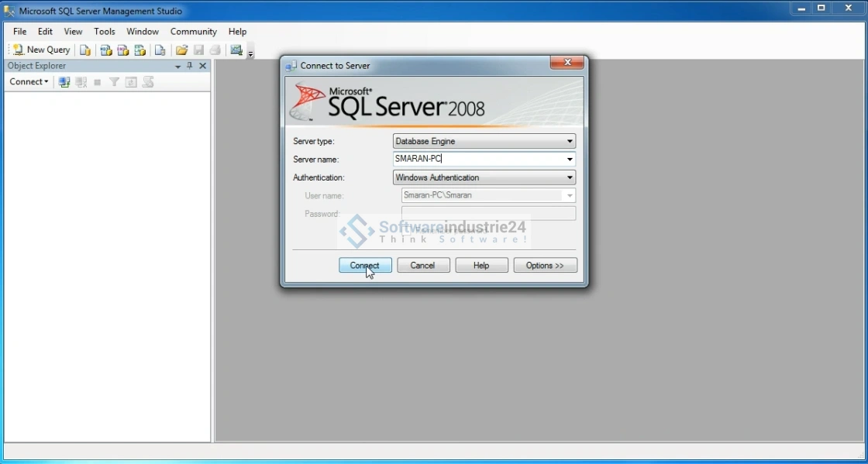
Task: Open the Community menu
Action: (193, 32)
